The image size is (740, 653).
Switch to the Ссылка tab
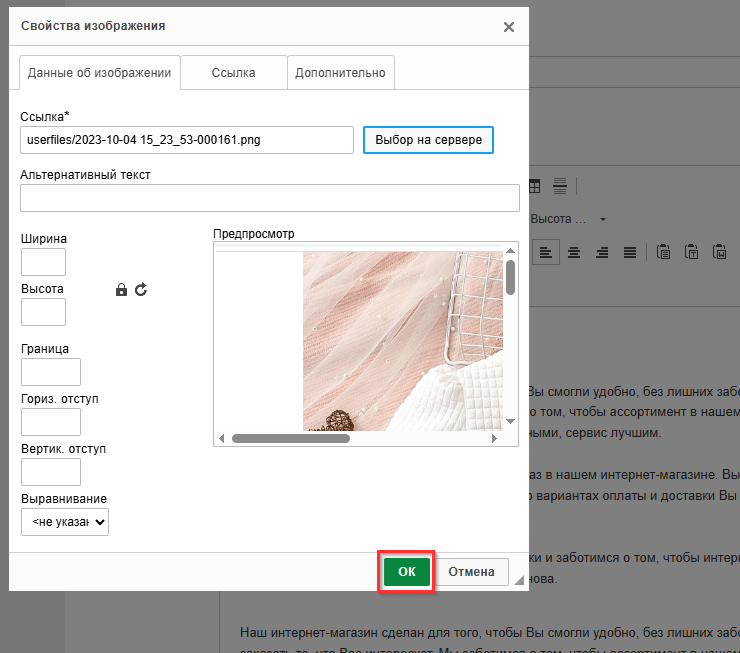[233, 73]
